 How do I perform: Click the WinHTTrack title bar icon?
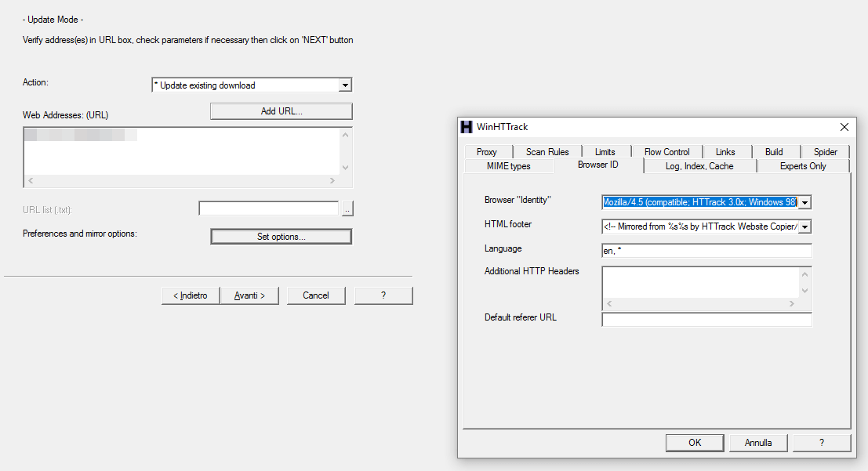coord(467,127)
